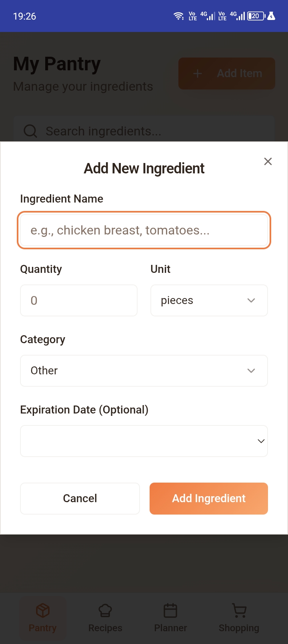Focus the Ingredient Name text field
The image size is (288, 644).
click(144, 230)
